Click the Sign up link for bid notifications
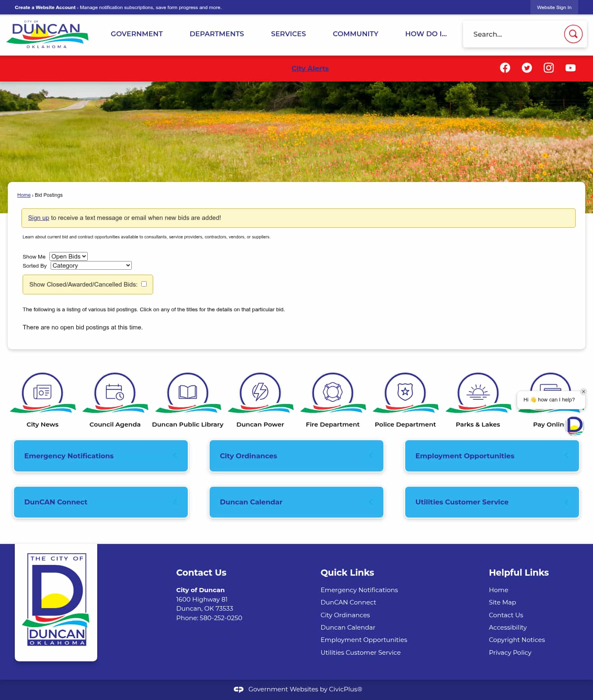593x700 pixels. 38,218
